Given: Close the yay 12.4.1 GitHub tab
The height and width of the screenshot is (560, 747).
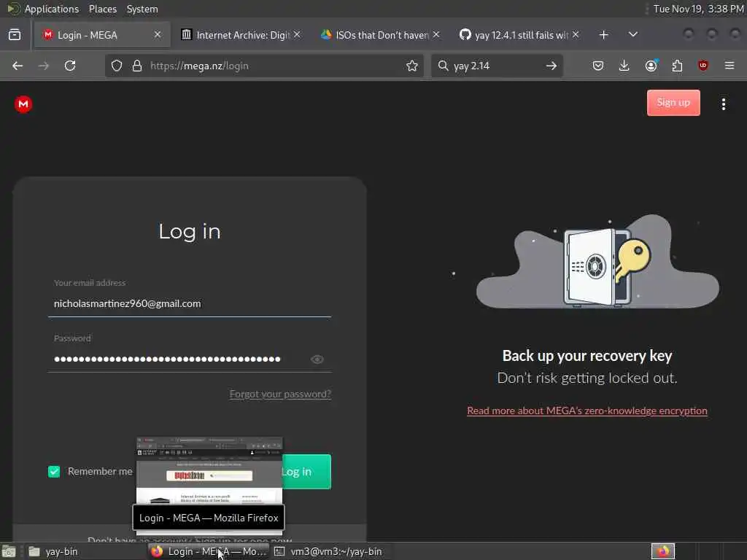Looking at the screenshot, I should coord(576,35).
